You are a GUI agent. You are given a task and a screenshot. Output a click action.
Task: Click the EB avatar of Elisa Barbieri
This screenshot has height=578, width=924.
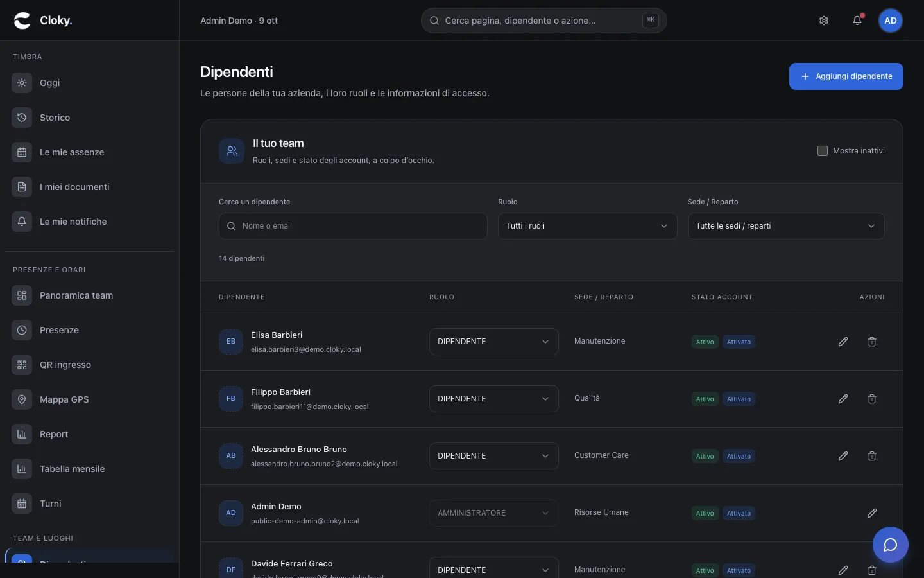(x=231, y=342)
